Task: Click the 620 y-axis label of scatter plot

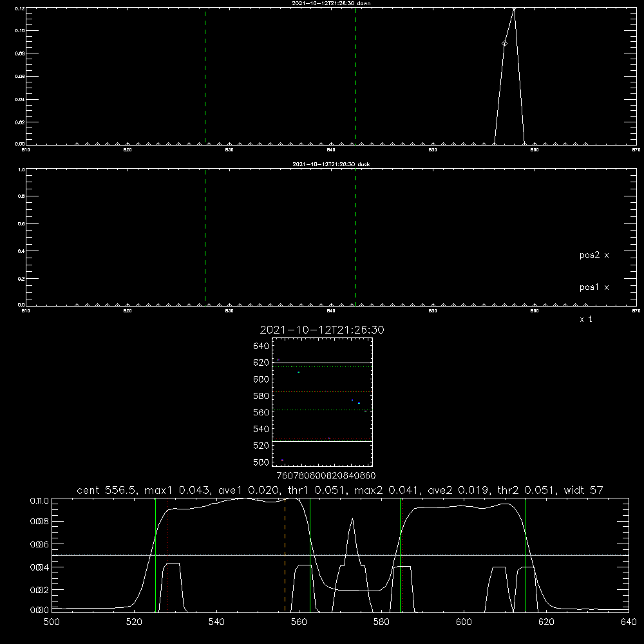Action: tap(261, 363)
